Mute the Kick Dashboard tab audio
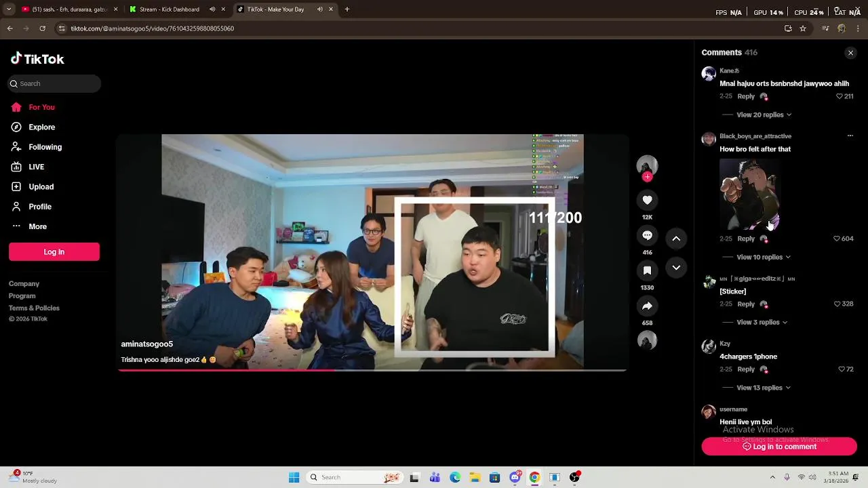 [x=212, y=9]
